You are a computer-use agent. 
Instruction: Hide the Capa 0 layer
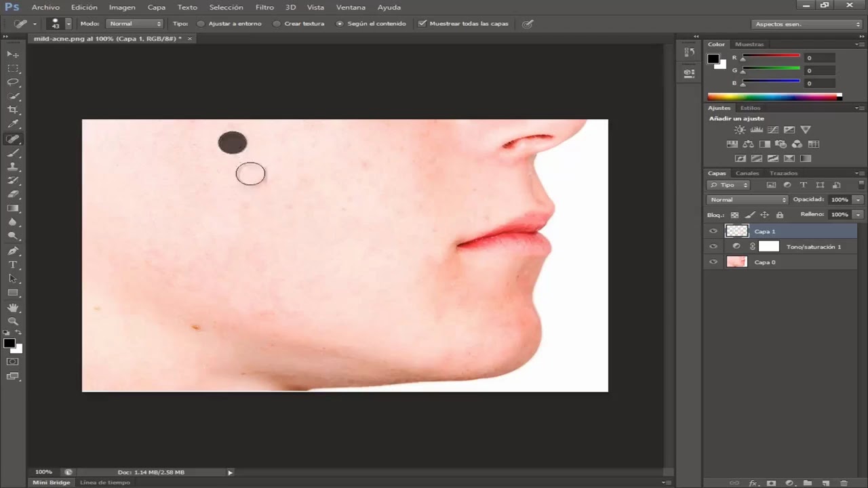(x=713, y=262)
